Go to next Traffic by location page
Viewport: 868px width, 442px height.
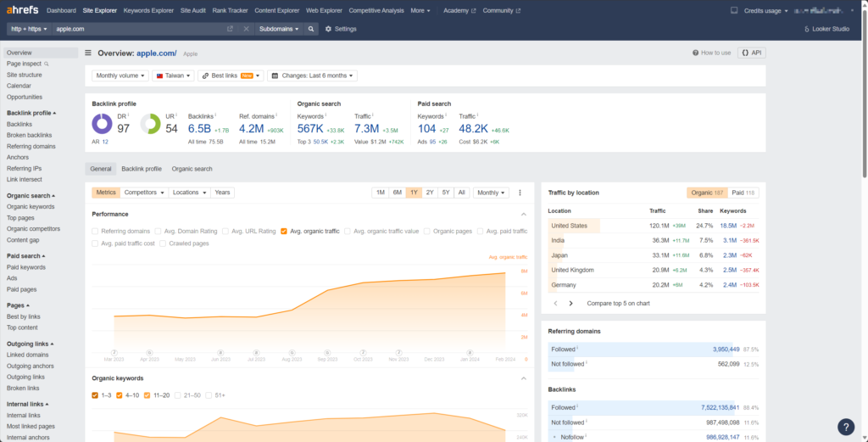pyautogui.click(x=570, y=304)
